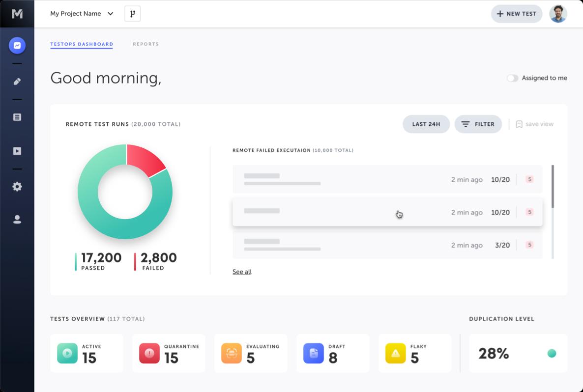Click the red failed segment of donut chart
The image size is (583, 392).
click(x=144, y=159)
